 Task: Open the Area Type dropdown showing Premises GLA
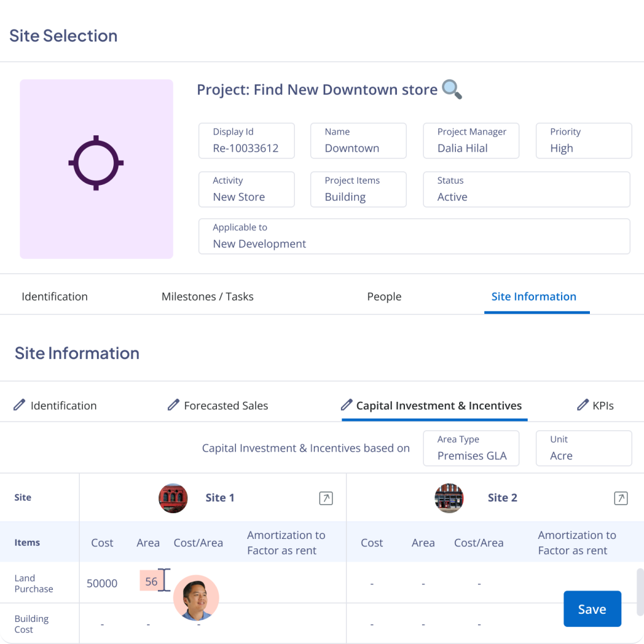coord(471,448)
